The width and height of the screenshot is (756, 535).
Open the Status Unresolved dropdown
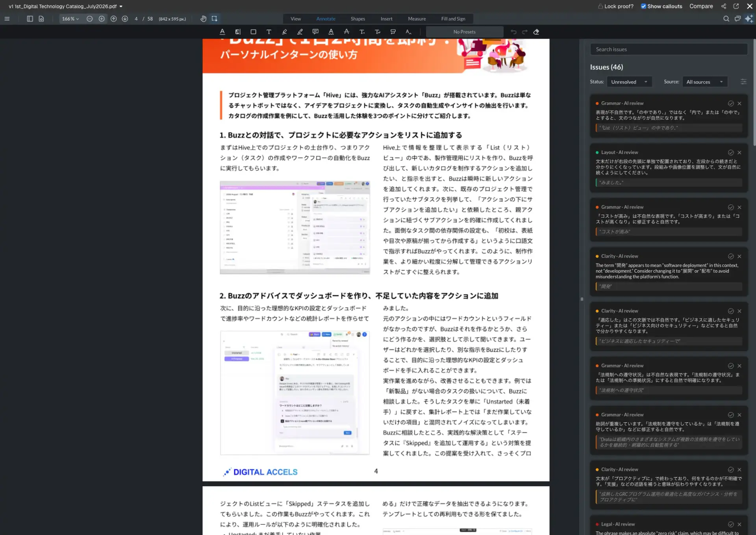629,82
